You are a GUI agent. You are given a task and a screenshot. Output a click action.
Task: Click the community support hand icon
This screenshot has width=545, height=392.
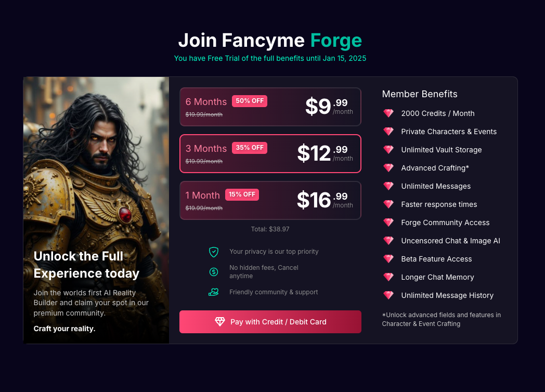[x=213, y=292]
